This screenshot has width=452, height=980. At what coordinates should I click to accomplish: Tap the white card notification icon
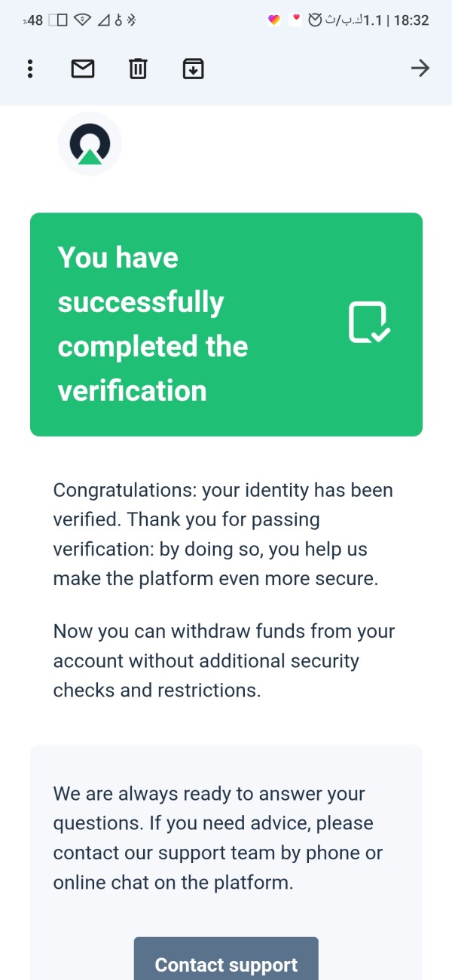point(295,20)
